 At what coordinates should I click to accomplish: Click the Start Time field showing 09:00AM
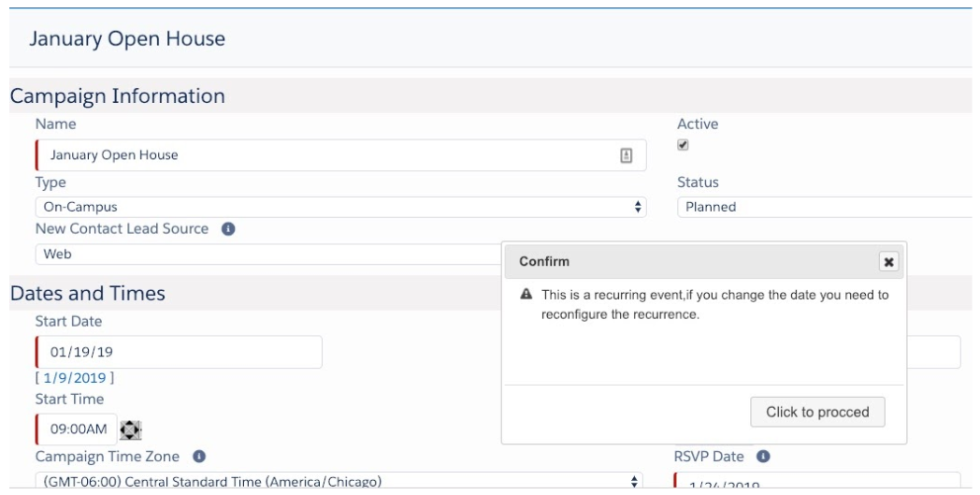click(x=78, y=429)
